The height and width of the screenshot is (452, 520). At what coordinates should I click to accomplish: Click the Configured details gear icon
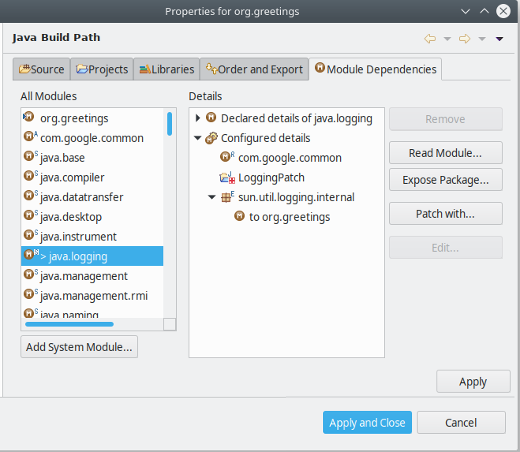click(211, 138)
